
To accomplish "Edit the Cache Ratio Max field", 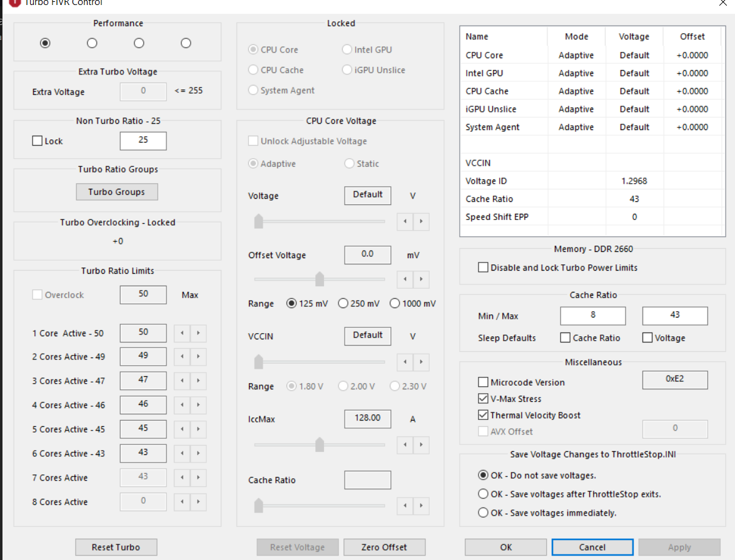I will 675,316.
